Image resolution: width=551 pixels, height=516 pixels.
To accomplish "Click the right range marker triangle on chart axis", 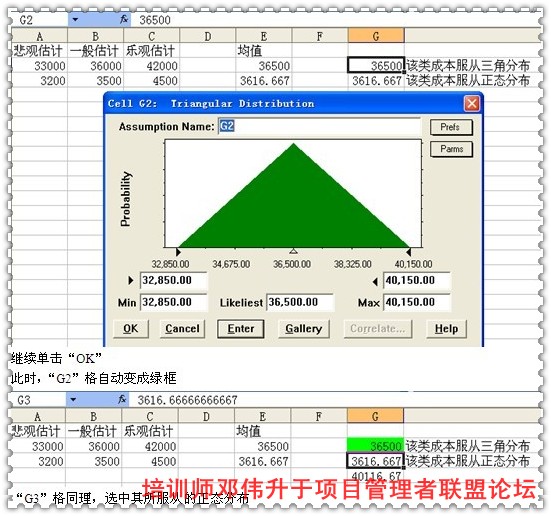I will point(408,252).
